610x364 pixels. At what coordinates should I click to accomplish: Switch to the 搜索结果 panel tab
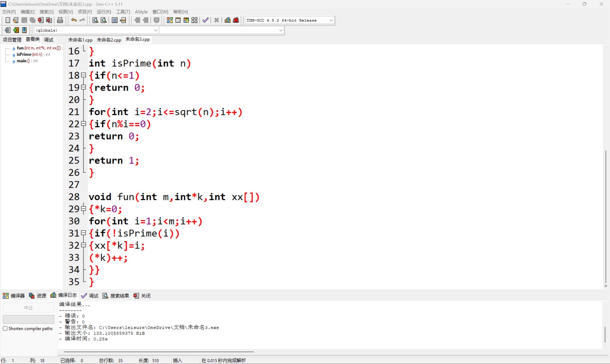coord(120,296)
